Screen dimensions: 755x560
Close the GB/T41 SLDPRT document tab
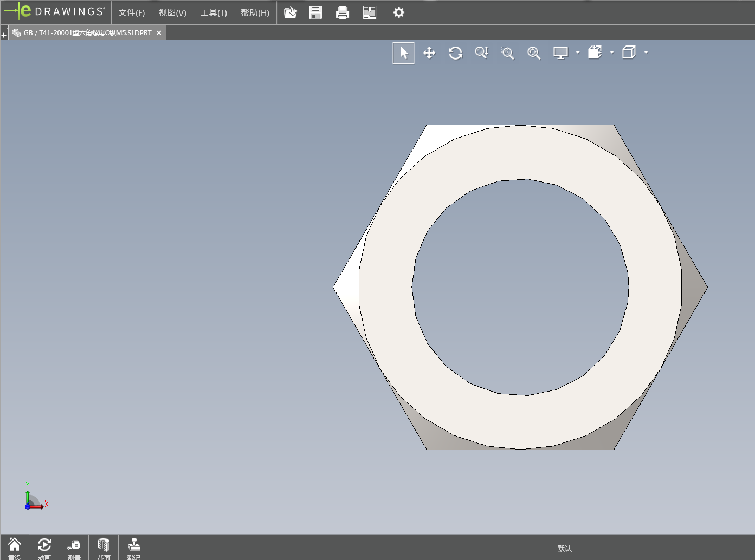click(x=159, y=33)
